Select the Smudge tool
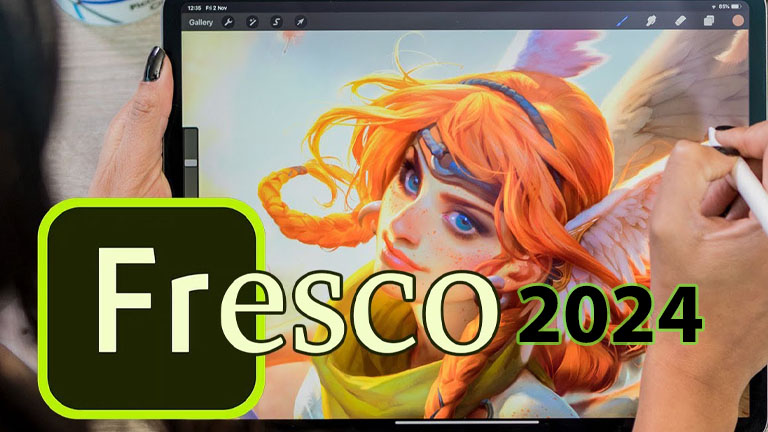 [x=651, y=21]
